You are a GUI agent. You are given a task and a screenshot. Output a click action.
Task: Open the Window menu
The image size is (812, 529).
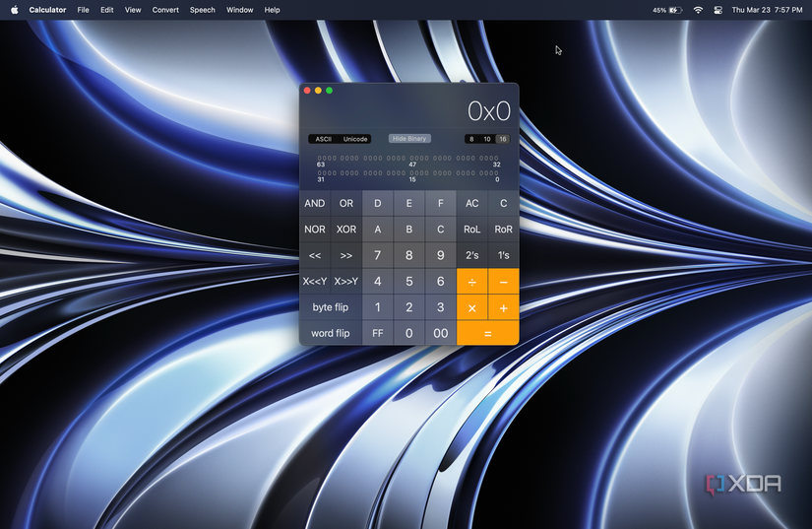pyautogui.click(x=240, y=10)
